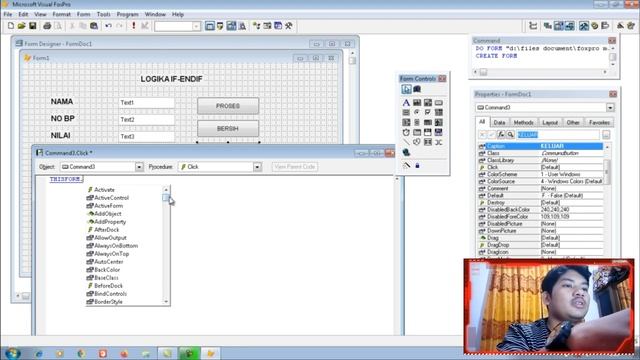This screenshot has height=360, width=640.
Task: Select the Command Button control in Form Controls
Action: pos(438,102)
